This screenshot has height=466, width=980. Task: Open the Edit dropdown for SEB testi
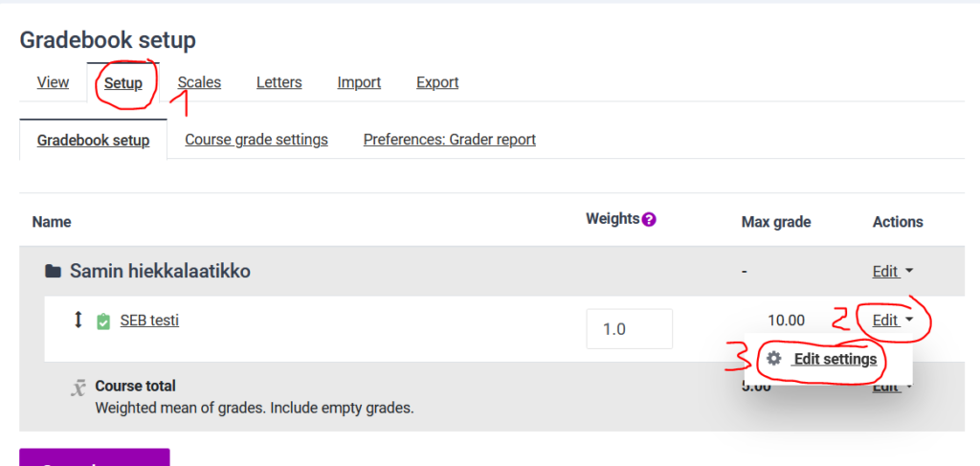[x=893, y=321]
